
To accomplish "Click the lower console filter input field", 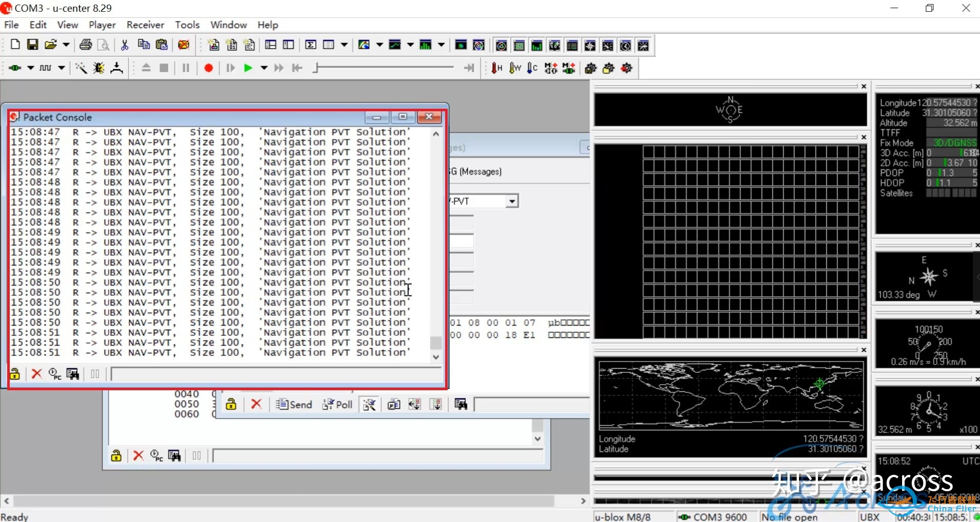I will [x=377, y=456].
